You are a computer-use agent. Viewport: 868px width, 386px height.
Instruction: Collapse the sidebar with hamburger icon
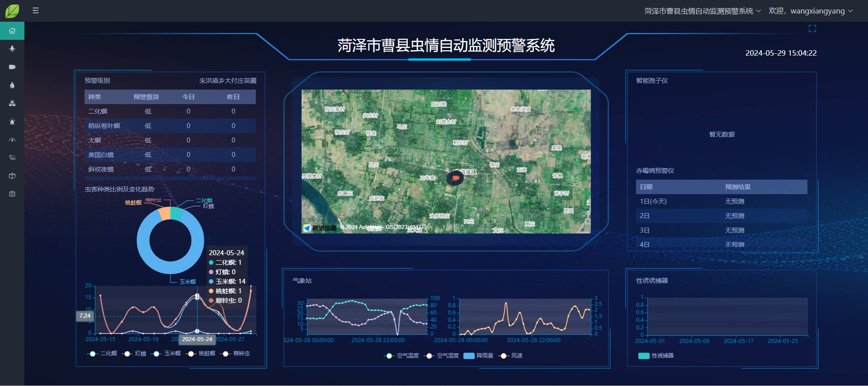pyautogui.click(x=36, y=10)
